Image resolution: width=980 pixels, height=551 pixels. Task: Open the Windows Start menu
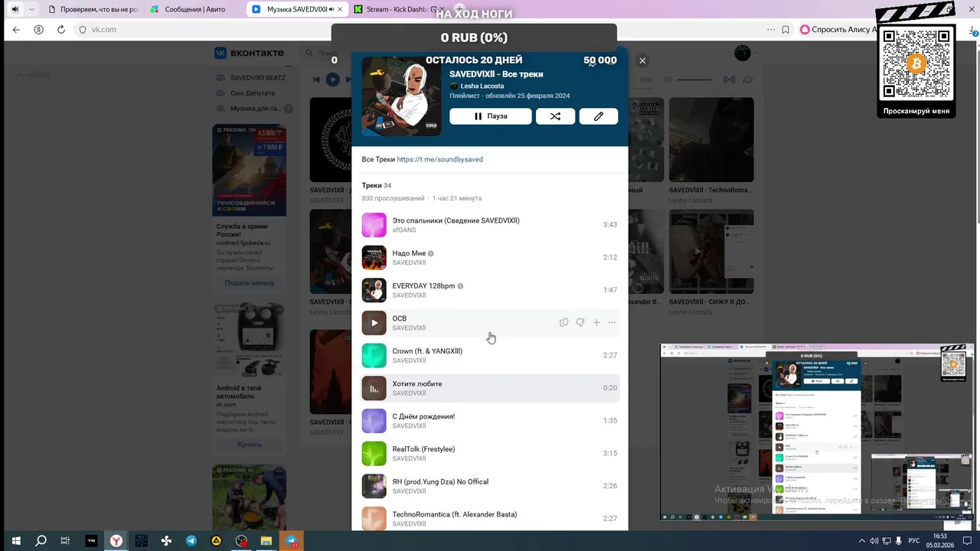(x=15, y=541)
